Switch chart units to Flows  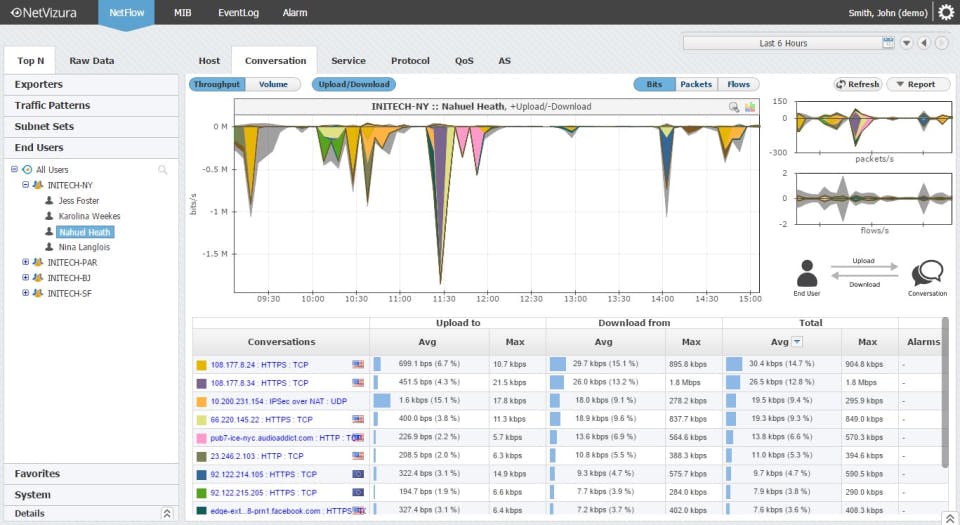[738, 84]
